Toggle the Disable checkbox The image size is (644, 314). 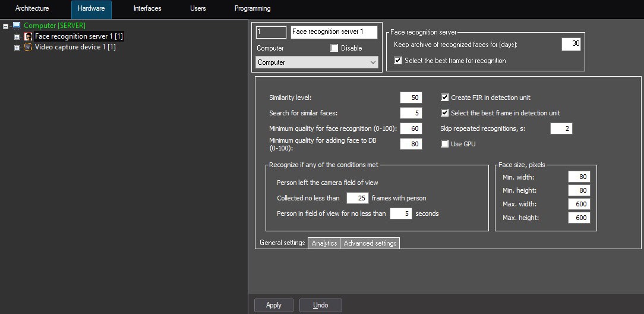(334, 48)
